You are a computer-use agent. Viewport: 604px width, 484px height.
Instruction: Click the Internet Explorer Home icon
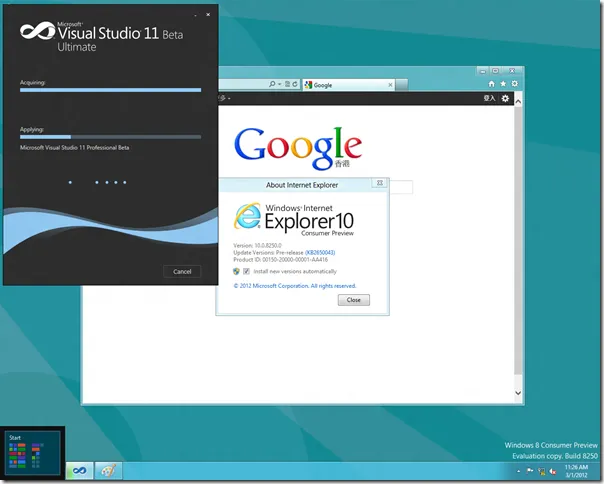[491, 84]
